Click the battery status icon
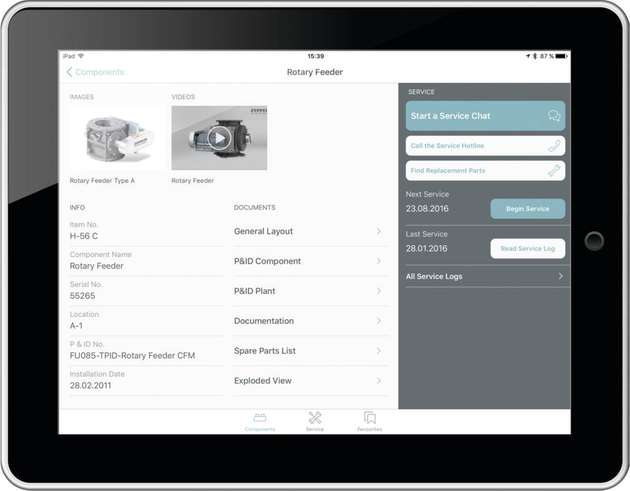This screenshot has height=491, width=630. pyautogui.click(x=561, y=56)
